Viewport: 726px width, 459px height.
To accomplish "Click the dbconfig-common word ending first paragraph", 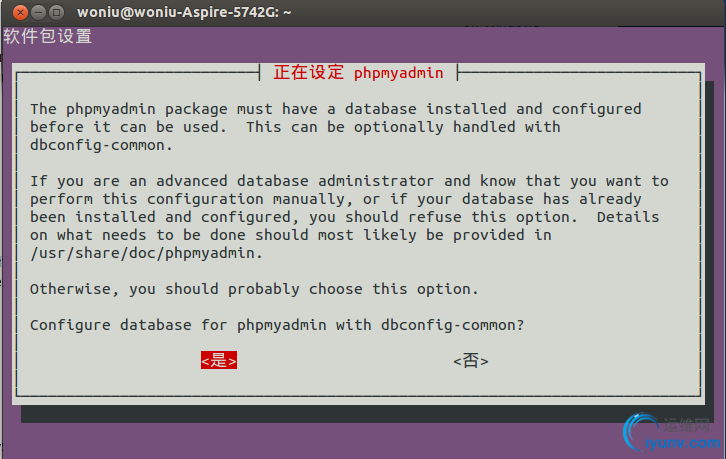I will (101, 145).
